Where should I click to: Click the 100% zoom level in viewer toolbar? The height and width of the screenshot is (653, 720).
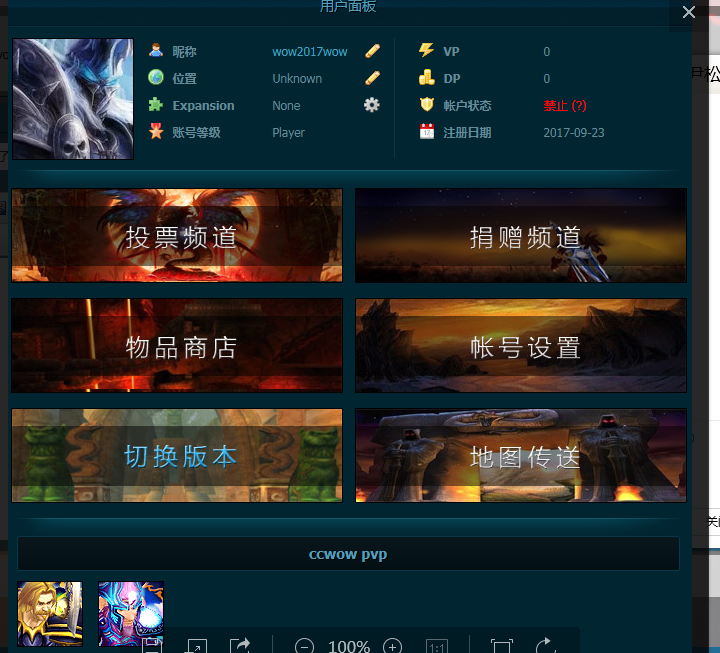[349, 647]
